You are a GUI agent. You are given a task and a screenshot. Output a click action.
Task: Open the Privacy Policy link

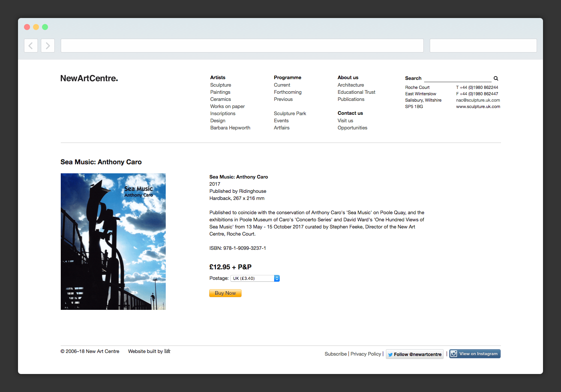pos(366,354)
